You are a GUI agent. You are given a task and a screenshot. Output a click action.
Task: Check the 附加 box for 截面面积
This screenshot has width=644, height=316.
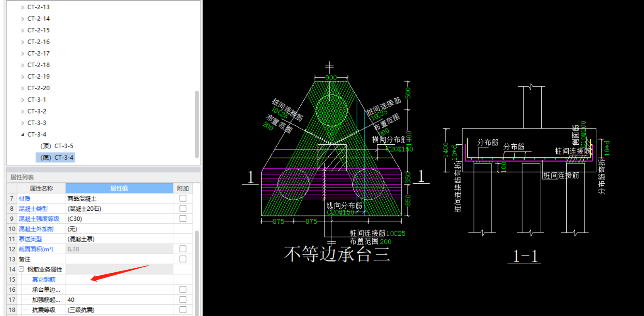183,249
